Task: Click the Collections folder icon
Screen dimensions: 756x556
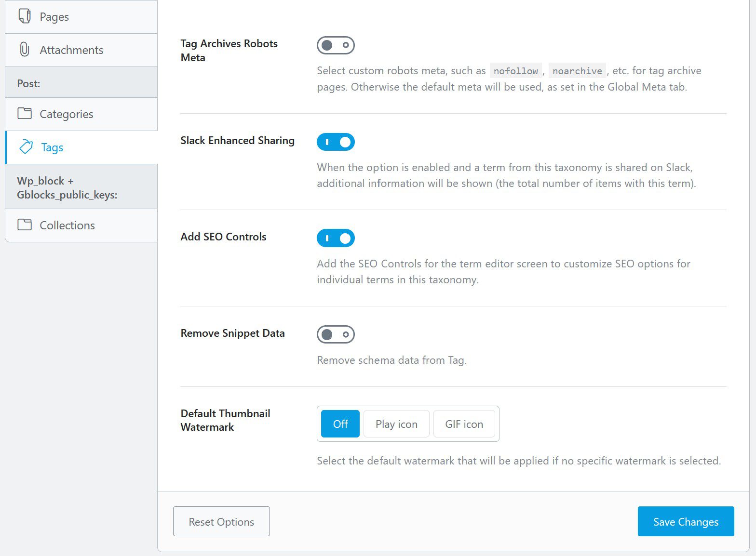Action: (25, 225)
